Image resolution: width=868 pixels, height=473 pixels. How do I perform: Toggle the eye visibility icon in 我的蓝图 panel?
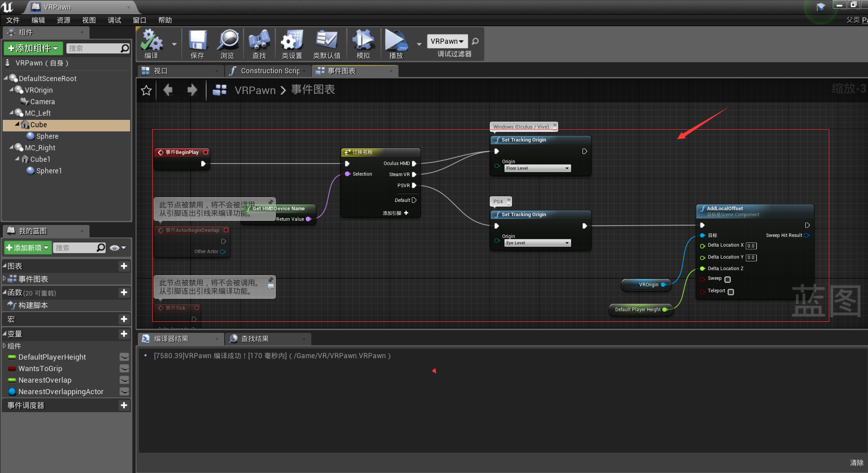coord(115,248)
